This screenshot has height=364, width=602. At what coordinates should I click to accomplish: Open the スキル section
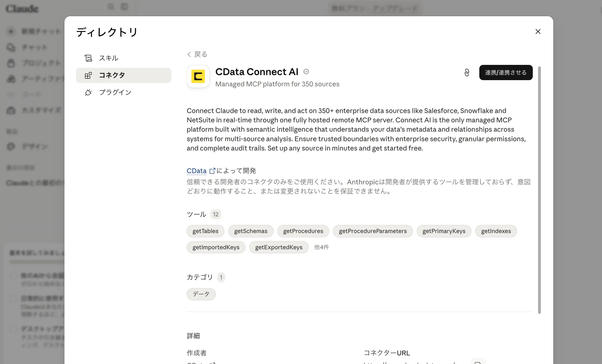point(123,58)
